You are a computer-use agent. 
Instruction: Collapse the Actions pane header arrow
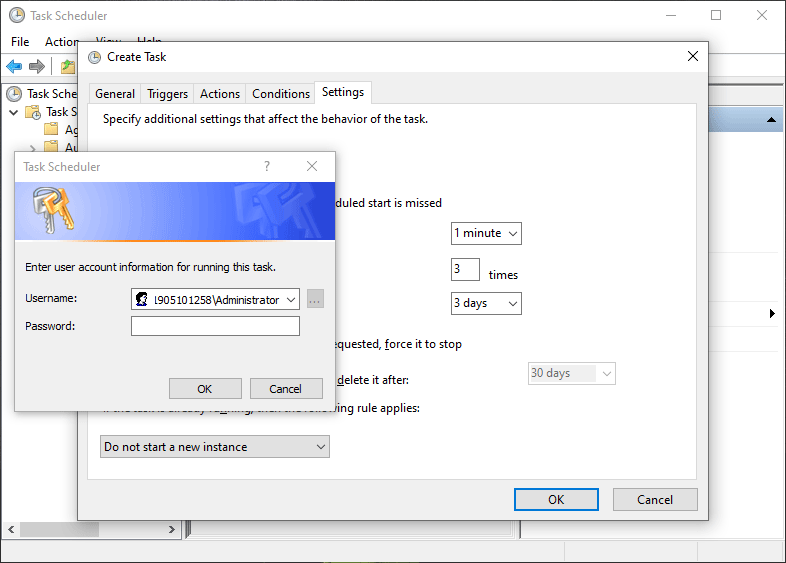[x=771, y=120]
